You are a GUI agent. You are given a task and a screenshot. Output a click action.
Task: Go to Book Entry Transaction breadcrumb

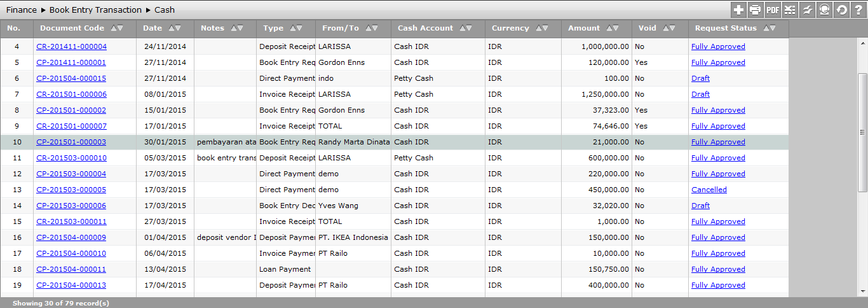pos(96,10)
